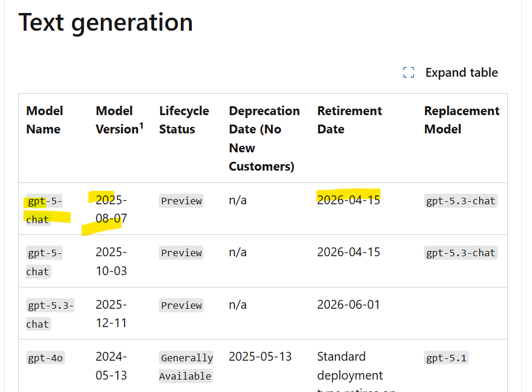Image resolution: width=532 pixels, height=392 pixels.
Task: Select the Text generation heading
Action: click(x=106, y=22)
